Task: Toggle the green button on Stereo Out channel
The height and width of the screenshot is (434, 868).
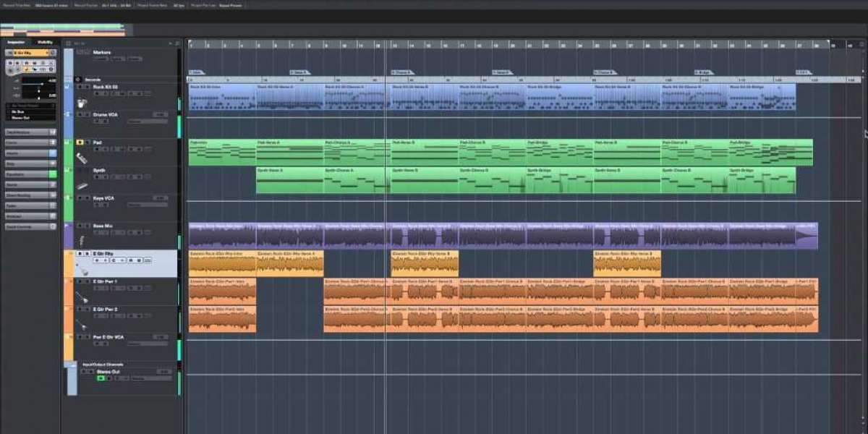Action: point(101,378)
